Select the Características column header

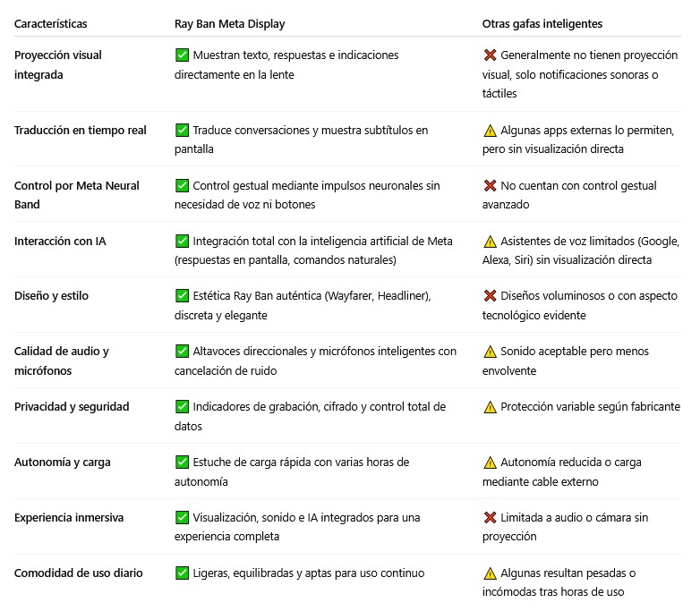tap(50, 23)
